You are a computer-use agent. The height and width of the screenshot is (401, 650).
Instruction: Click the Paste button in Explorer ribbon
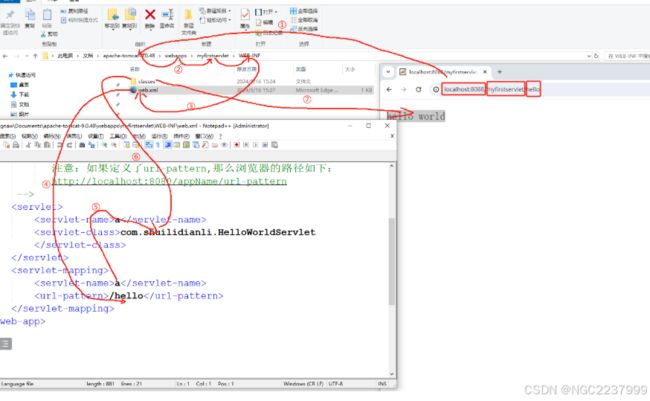click(47, 19)
